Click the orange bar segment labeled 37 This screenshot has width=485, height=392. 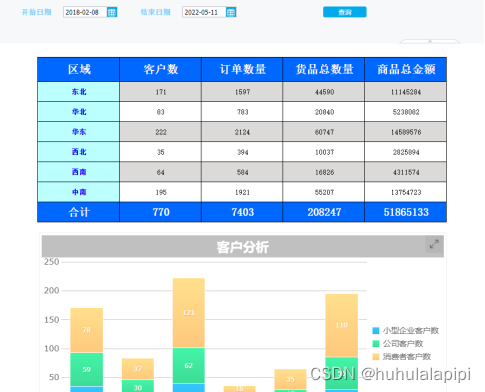[138, 369]
